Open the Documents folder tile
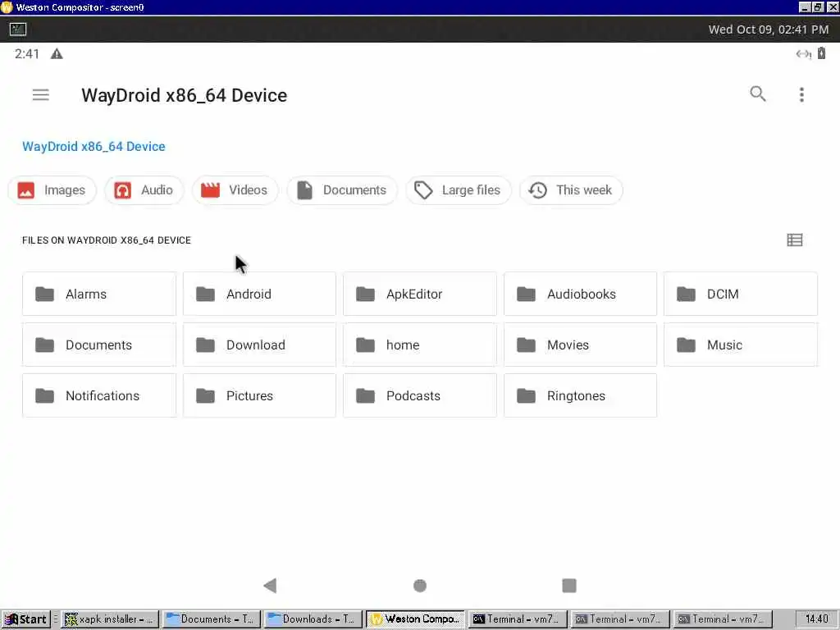840x630 pixels. (99, 345)
